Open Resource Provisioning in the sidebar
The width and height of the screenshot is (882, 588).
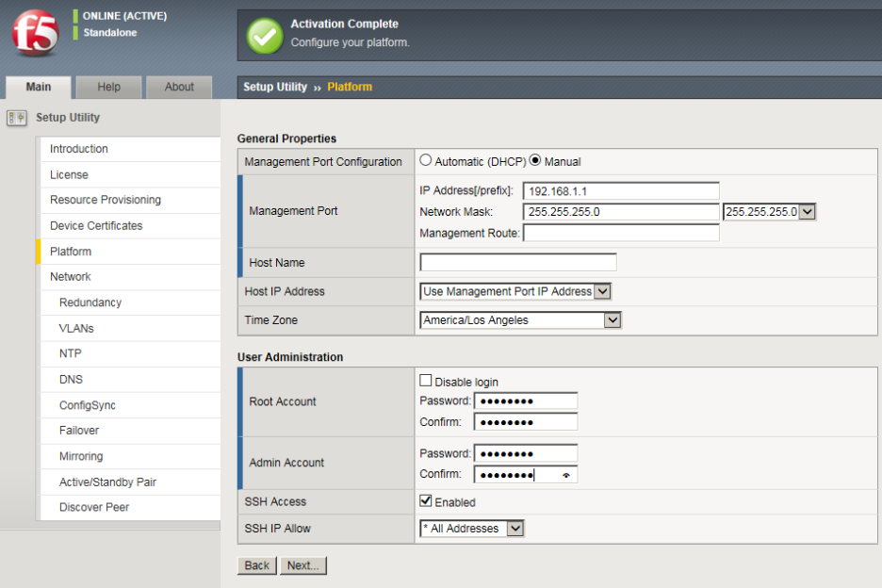tap(106, 200)
